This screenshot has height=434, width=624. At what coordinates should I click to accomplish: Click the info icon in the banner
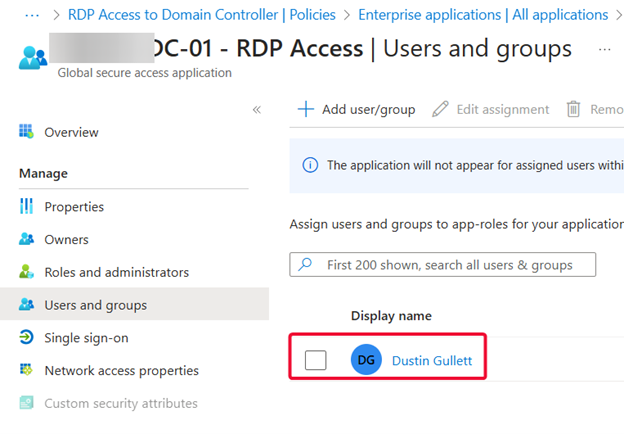310,165
